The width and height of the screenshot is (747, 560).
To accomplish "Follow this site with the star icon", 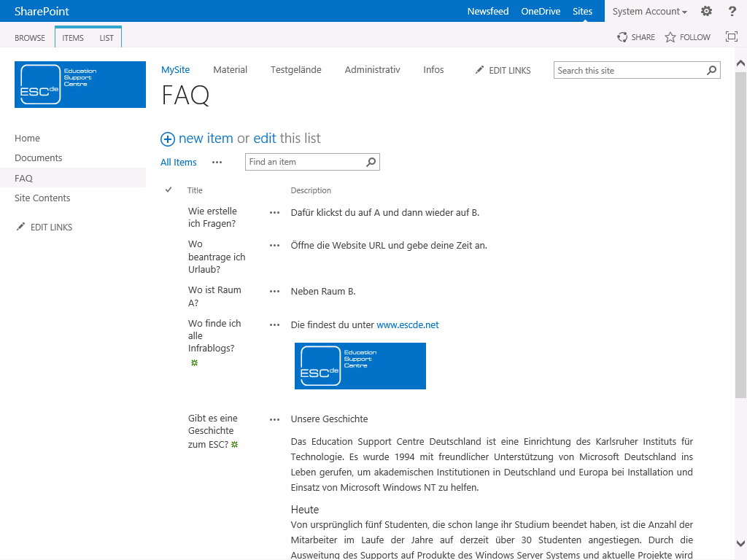I will 670,37.
